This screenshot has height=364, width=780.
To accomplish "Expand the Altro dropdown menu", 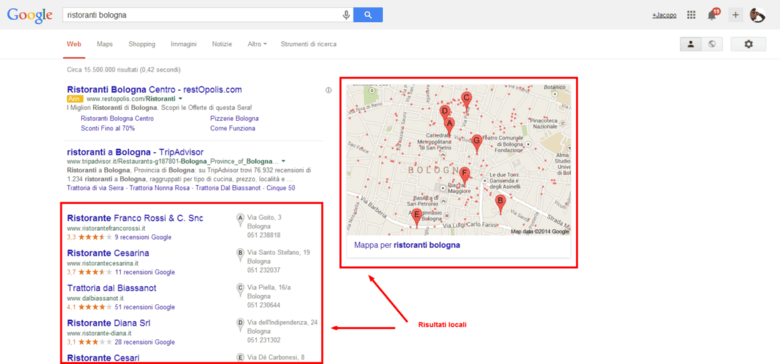I will point(257,44).
